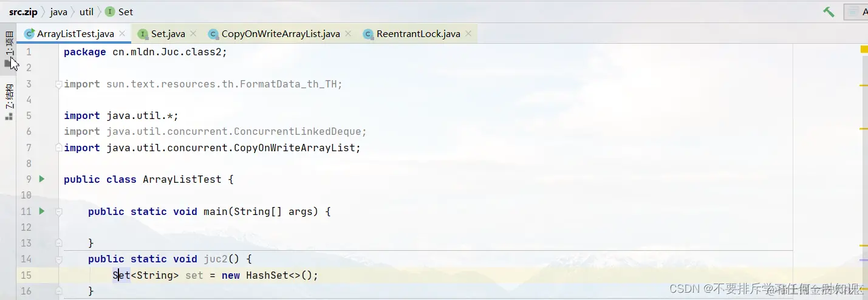Close the CopyOnWriteArrayList.java tab
The height and width of the screenshot is (300, 868).
pyautogui.click(x=348, y=34)
